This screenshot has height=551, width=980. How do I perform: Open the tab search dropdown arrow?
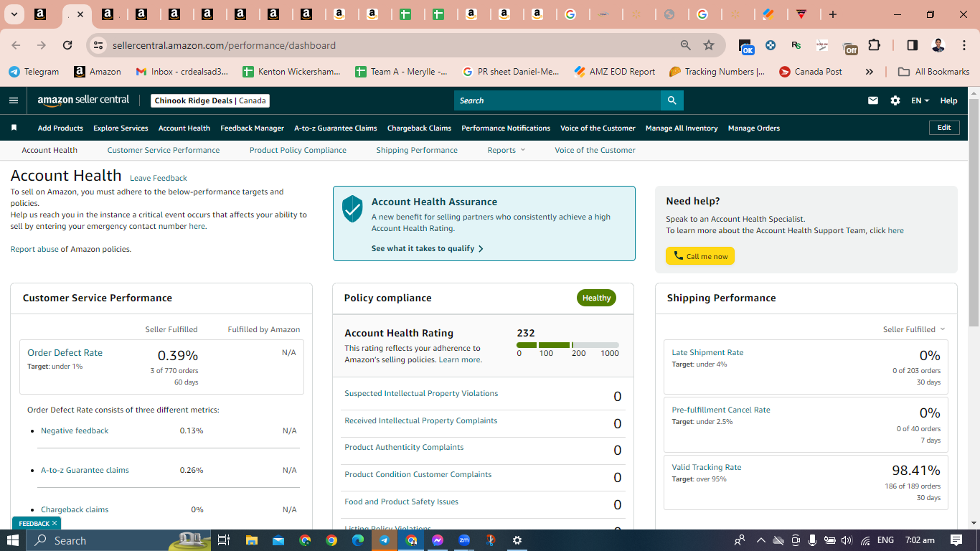(14, 14)
